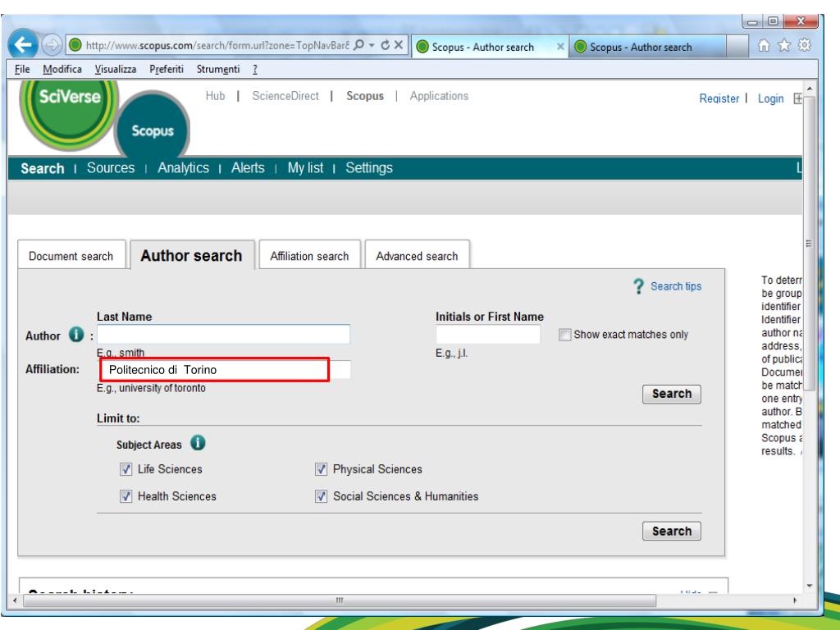Click the vertical scrollbar down arrow
Viewport: 840px width, 630px height.
(x=809, y=586)
